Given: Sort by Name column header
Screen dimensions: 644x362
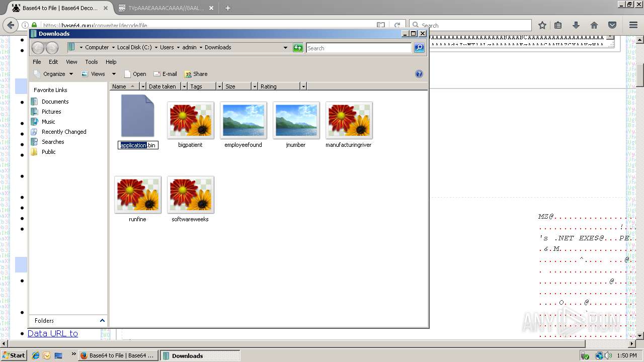Looking at the screenshot, I should coord(124,86).
